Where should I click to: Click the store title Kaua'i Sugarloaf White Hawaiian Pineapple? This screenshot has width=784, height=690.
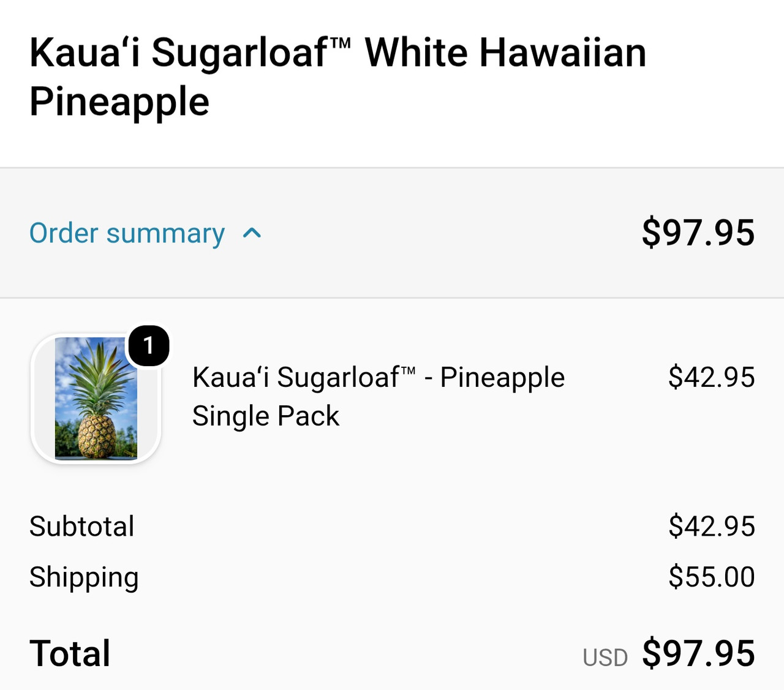click(337, 77)
